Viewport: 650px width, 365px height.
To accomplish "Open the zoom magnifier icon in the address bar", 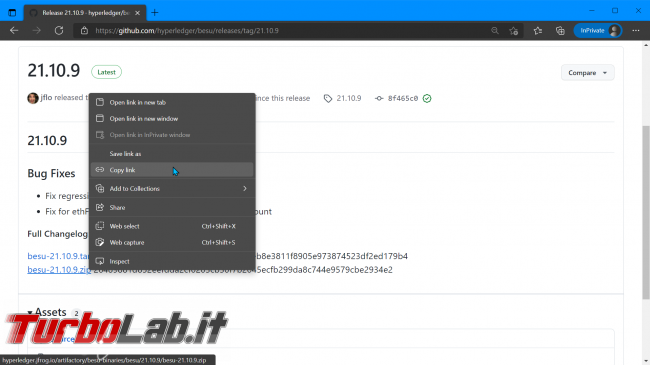I will 495,31.
